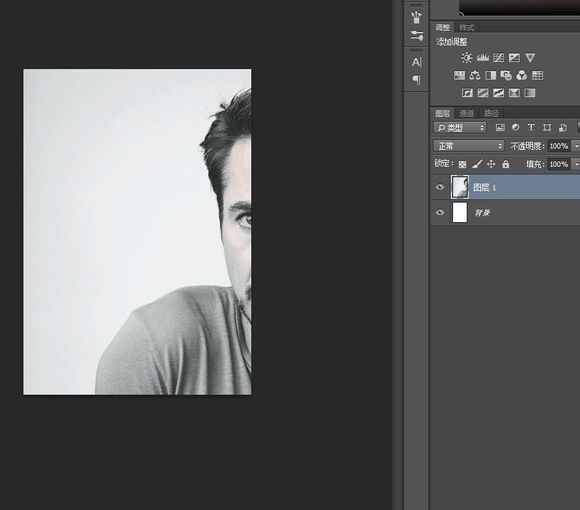Add a Channel Mixer adjustment

coord(522,75)
